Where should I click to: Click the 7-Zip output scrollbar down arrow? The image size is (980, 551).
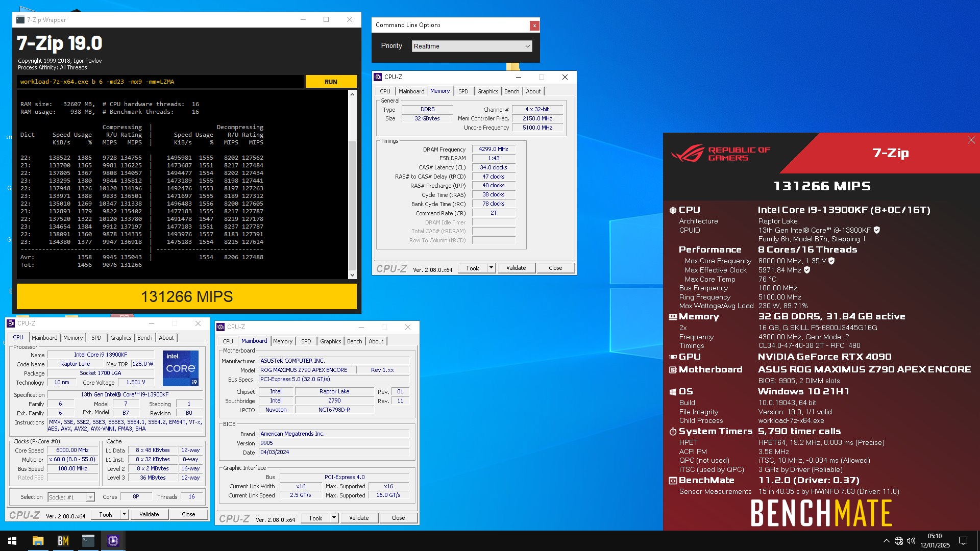coord(352,275)
